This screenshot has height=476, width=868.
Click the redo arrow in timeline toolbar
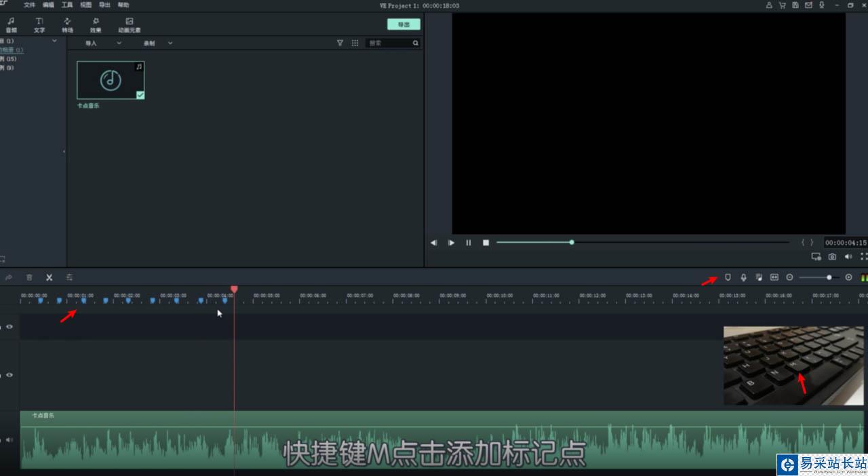point(9,277)
